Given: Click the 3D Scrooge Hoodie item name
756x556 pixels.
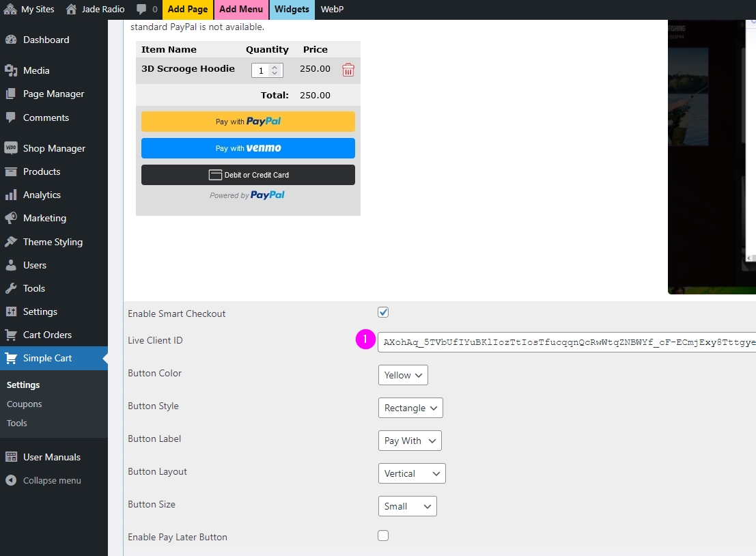Looking at the screenshot, I should tap(188, 68).
